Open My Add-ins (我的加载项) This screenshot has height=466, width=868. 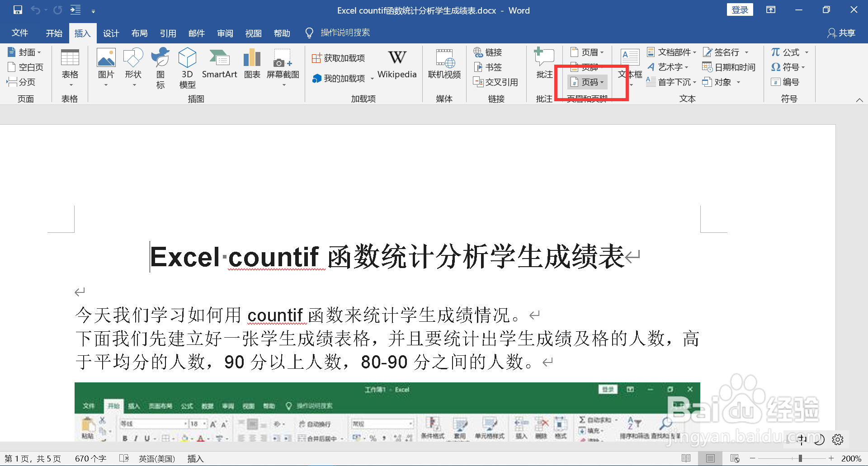(343, 78)
